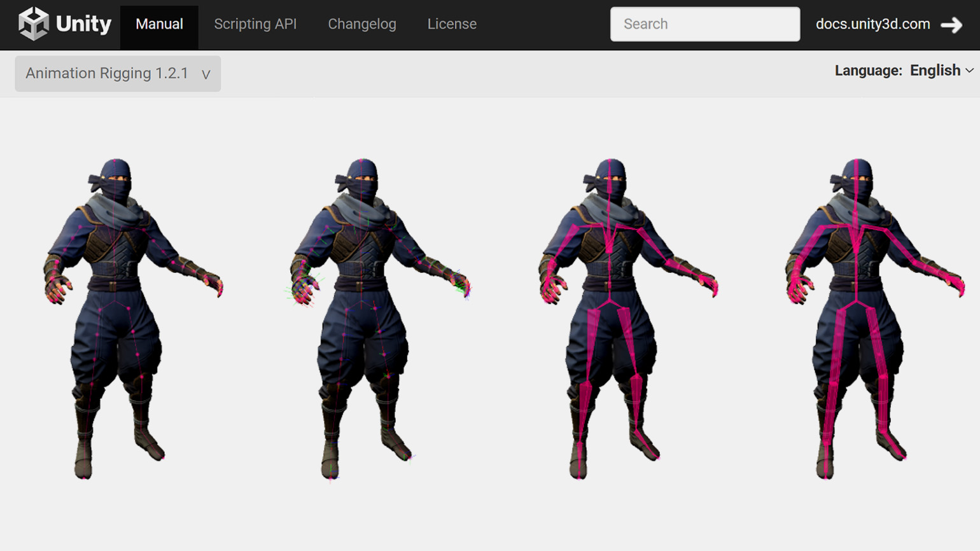Go to the License tab

tap(452, 25)
